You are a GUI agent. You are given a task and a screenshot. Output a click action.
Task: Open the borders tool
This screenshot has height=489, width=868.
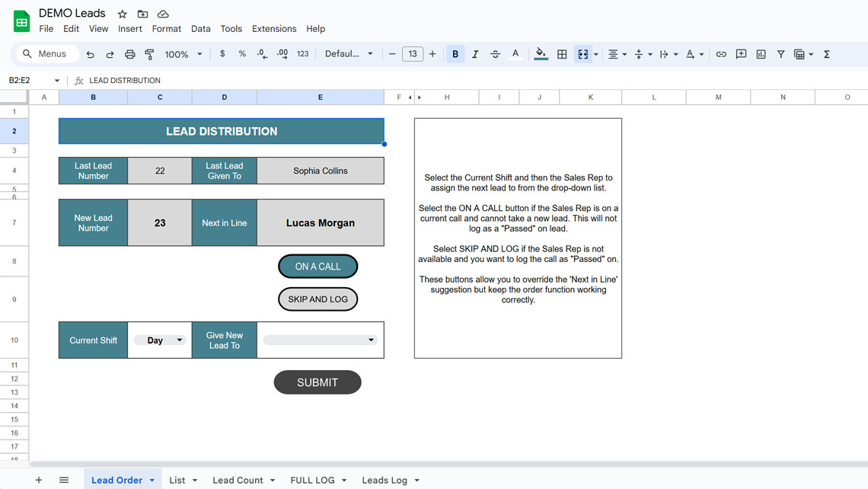click(x=562, y=54)
